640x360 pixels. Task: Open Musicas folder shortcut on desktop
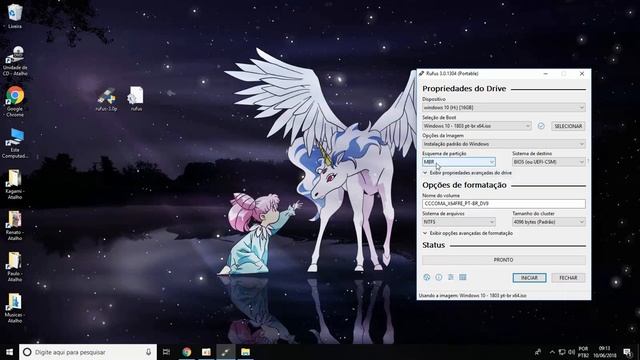tap(15, 308)
